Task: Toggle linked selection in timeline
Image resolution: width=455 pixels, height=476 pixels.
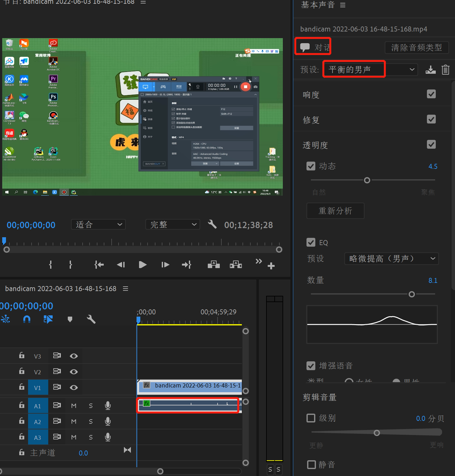Action: coord(48,319)
